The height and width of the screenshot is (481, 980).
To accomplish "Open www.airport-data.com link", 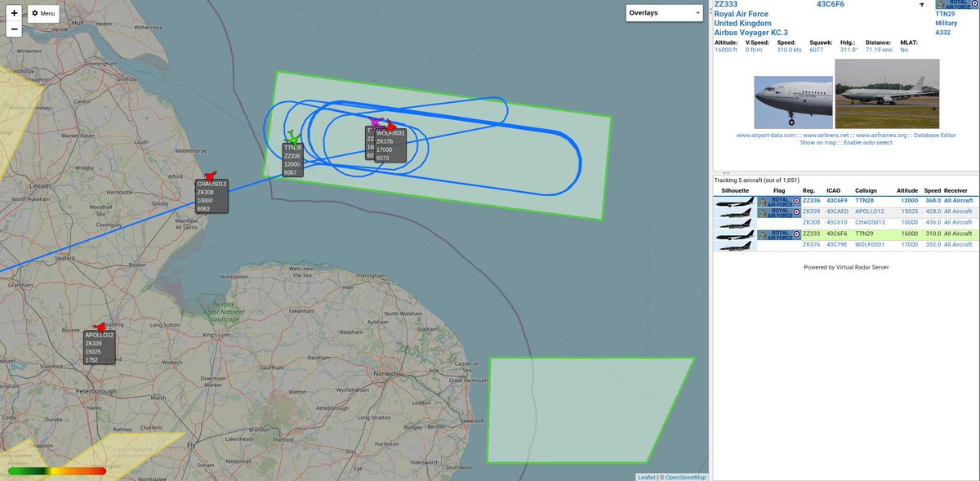I will point(766,135).
